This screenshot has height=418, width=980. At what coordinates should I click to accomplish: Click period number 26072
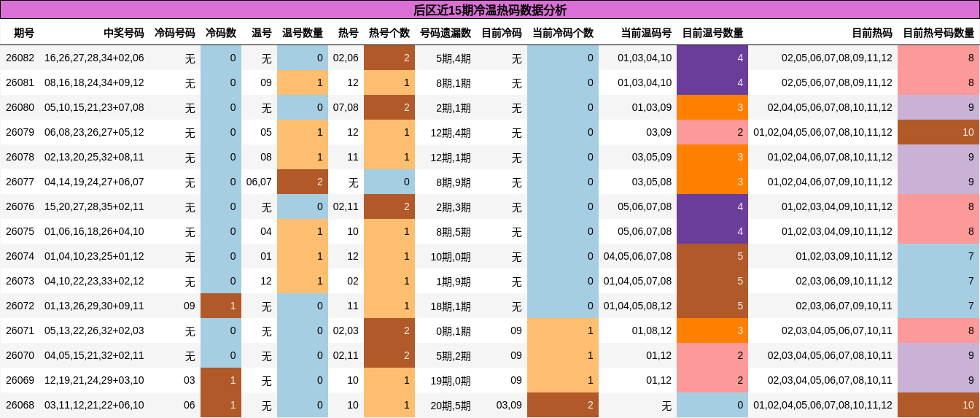tap(20, 306)
